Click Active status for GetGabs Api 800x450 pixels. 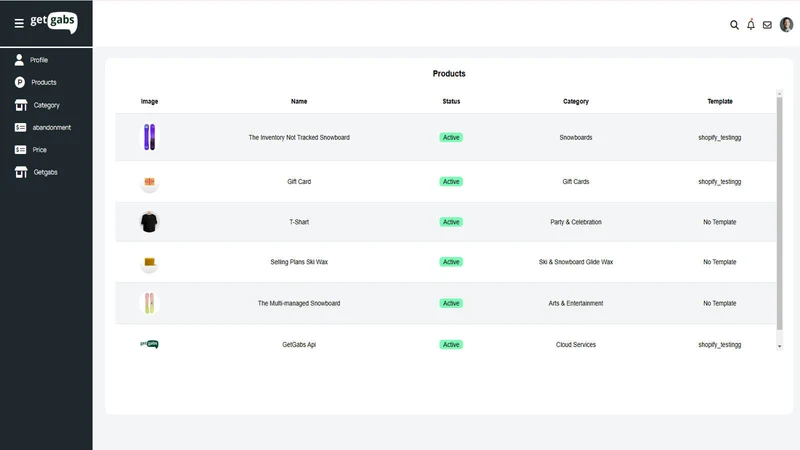[451, 344]
